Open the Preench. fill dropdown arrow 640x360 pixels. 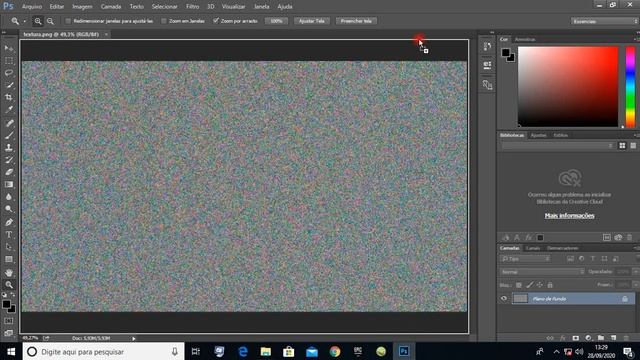[635, 285]
